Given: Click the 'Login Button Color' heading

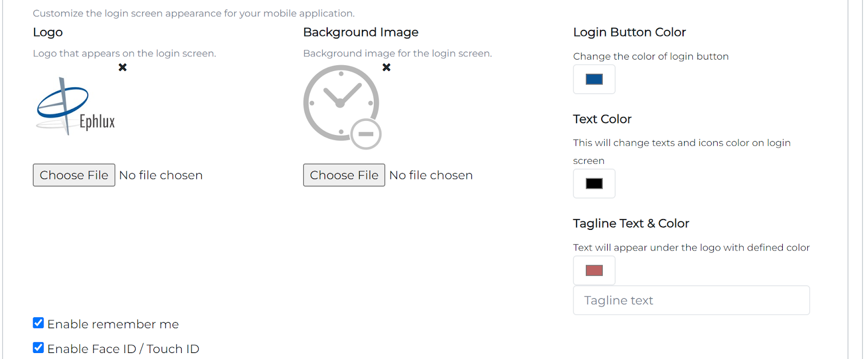Looking at the screenshot, I should point(629,33).
